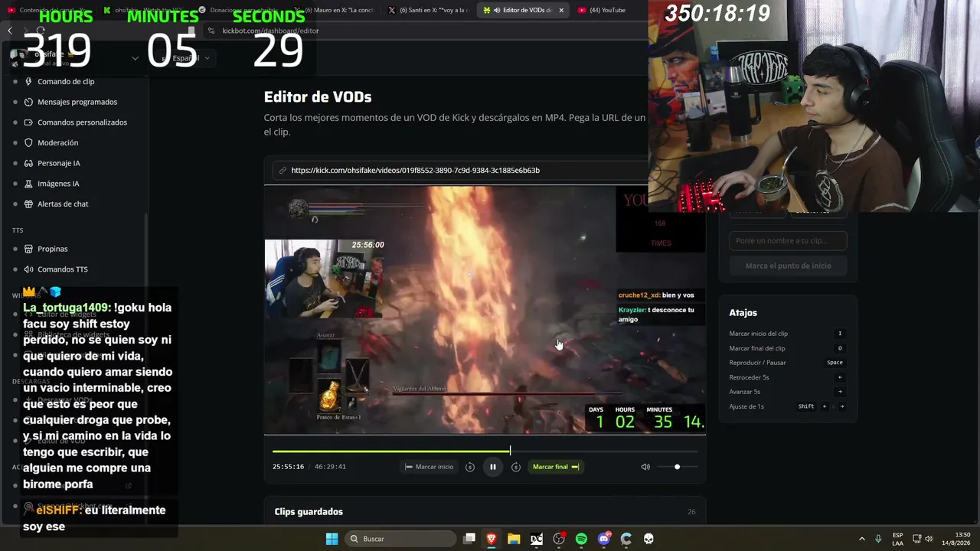Open Discord from the taskbar

(603, 539)
